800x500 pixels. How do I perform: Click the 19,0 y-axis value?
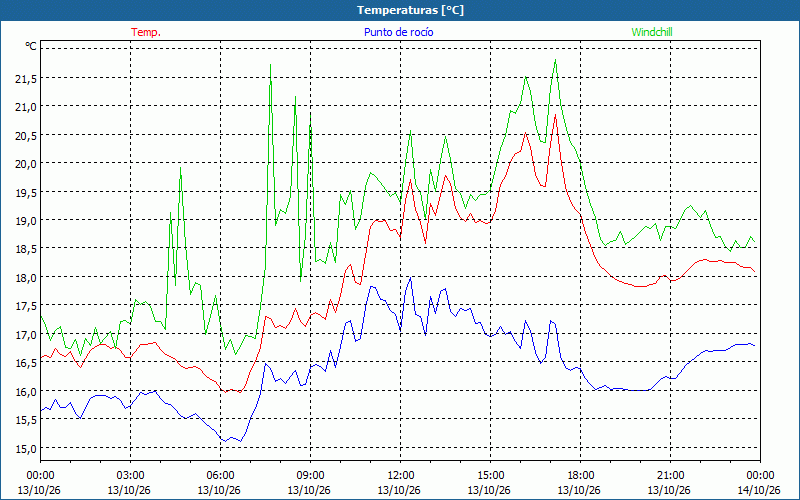click(26, 220)
